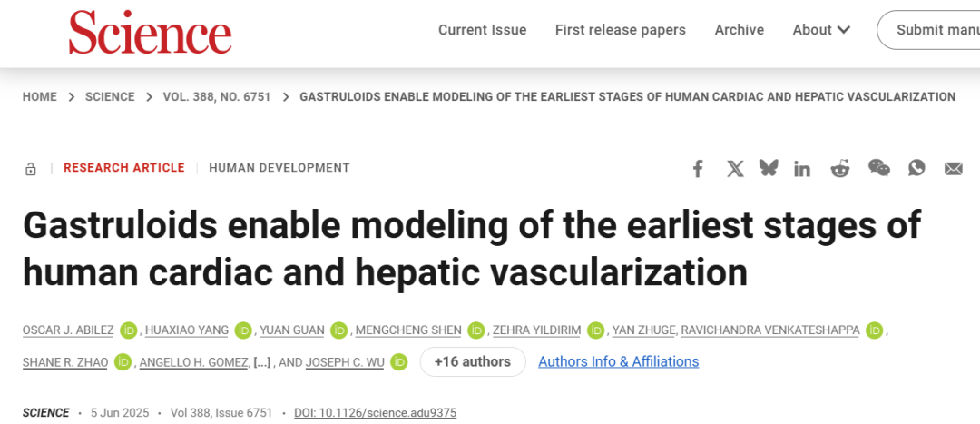Share article via WhatsApp icon

click(x=916, y=168)
